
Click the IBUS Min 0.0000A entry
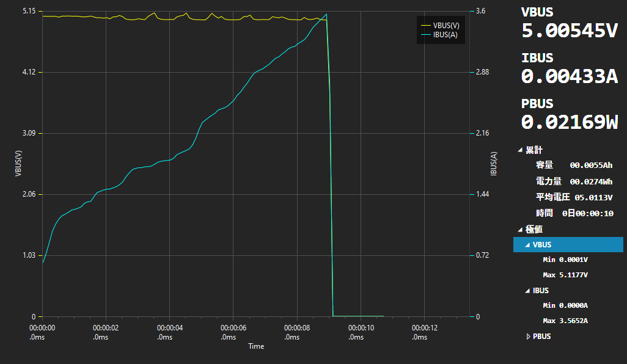pyautogui.click(x=565, y=305)
